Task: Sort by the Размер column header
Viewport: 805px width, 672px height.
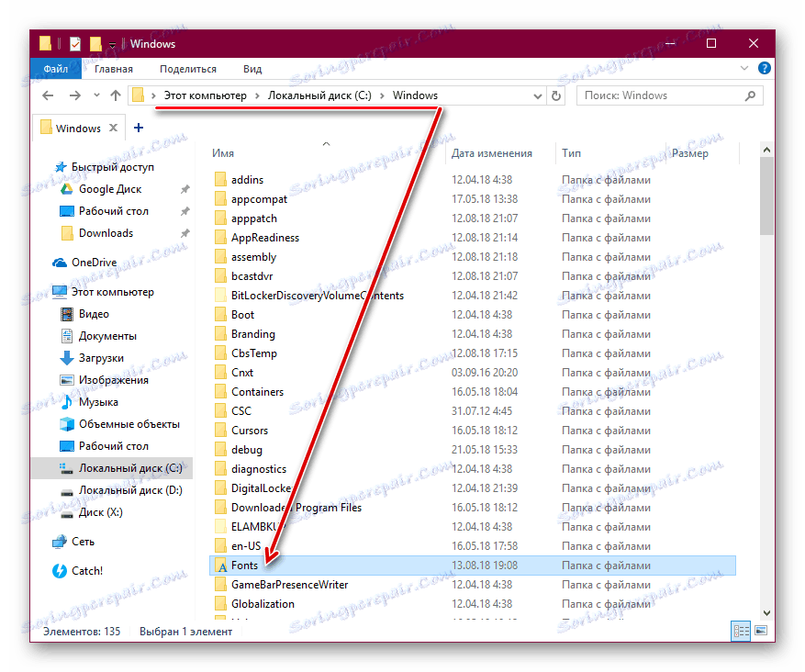Action: pos(689,153)
